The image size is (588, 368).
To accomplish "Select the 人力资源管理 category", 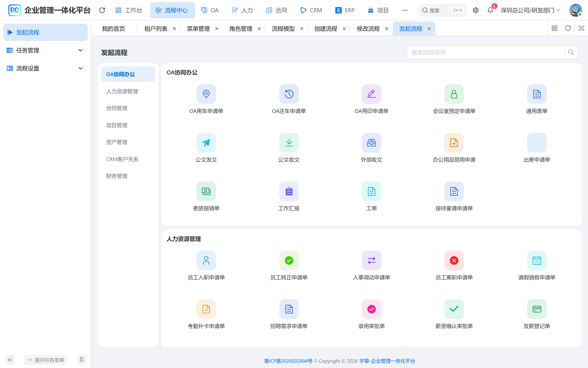I will coord(128,91).
